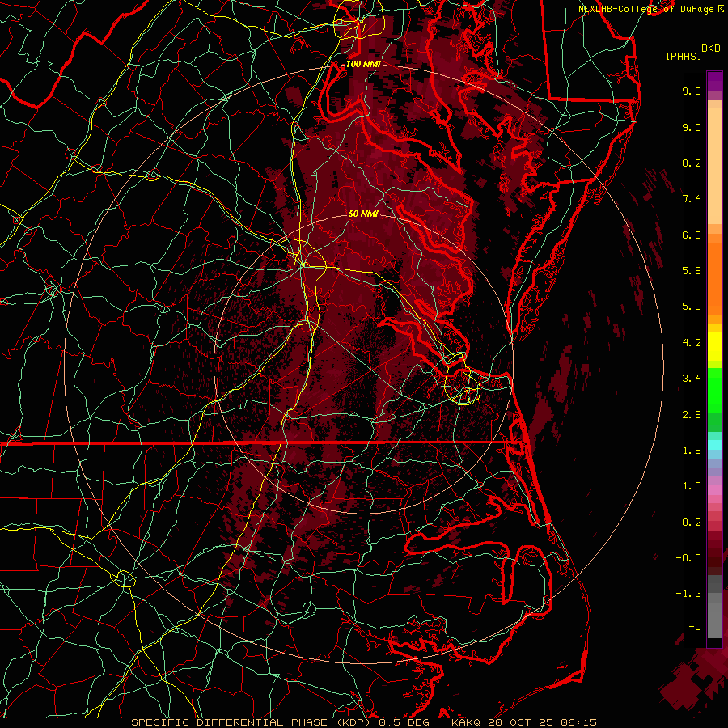
Task: Click the 'KAKQ' radar site identifier
Action: pos(466,722)
